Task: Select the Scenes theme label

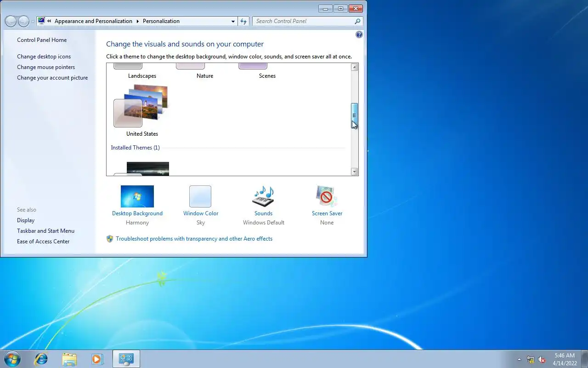Action: (267, 76)
